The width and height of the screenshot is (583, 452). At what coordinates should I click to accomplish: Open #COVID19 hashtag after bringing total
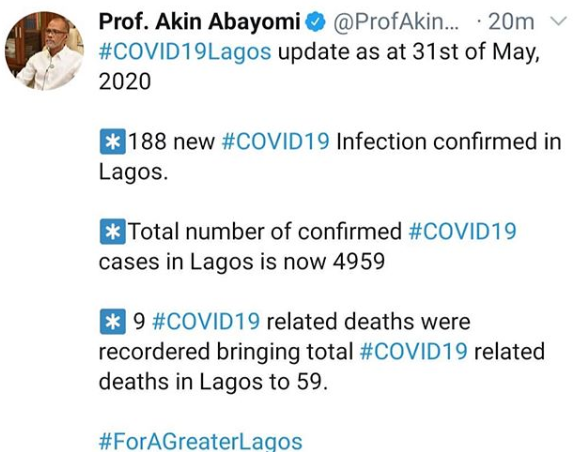coord(413,352)
